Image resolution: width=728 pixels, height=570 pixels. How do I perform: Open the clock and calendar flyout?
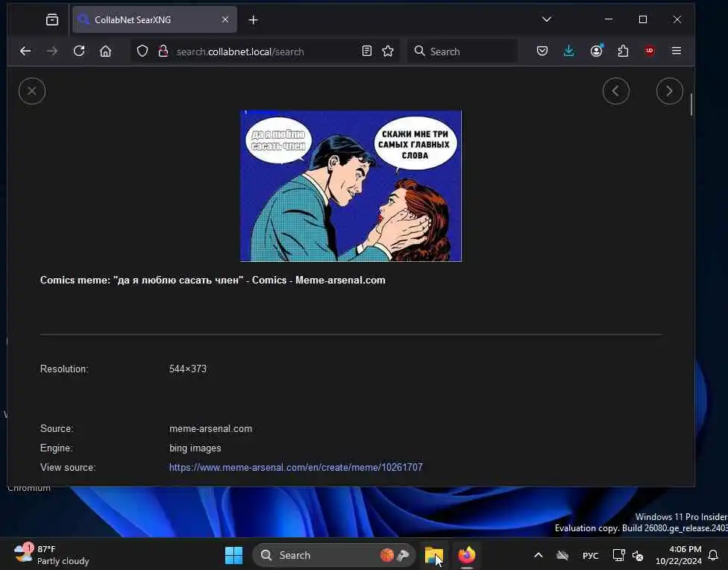(678, 555)
